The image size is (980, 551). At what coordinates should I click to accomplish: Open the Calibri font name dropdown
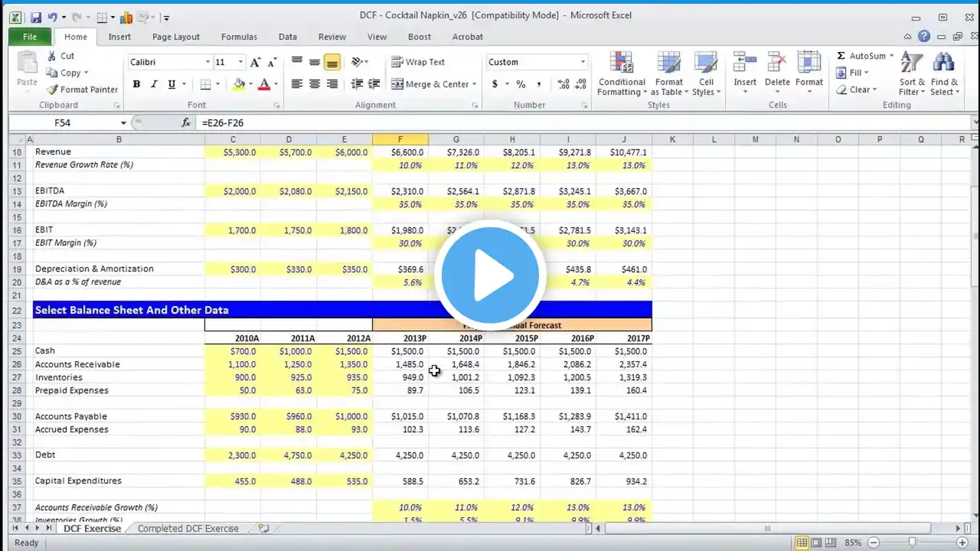tap(207, 62)
